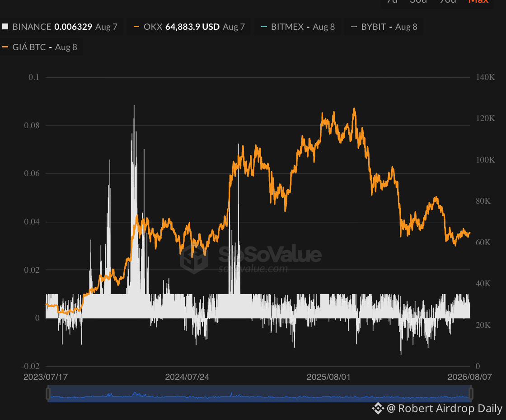
Task: Toggle the BITMEX series in the legend
Action: click(x=298, y=27)
